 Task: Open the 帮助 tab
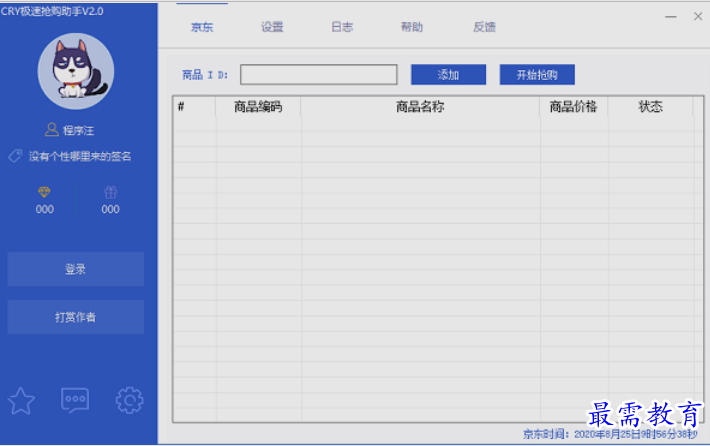pyautogui.click(x=412, y=27)
